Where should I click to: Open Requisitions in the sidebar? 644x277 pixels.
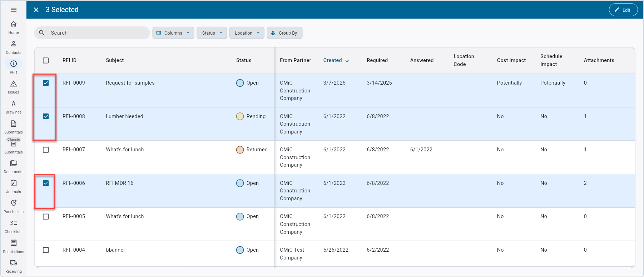coord(14,247)
